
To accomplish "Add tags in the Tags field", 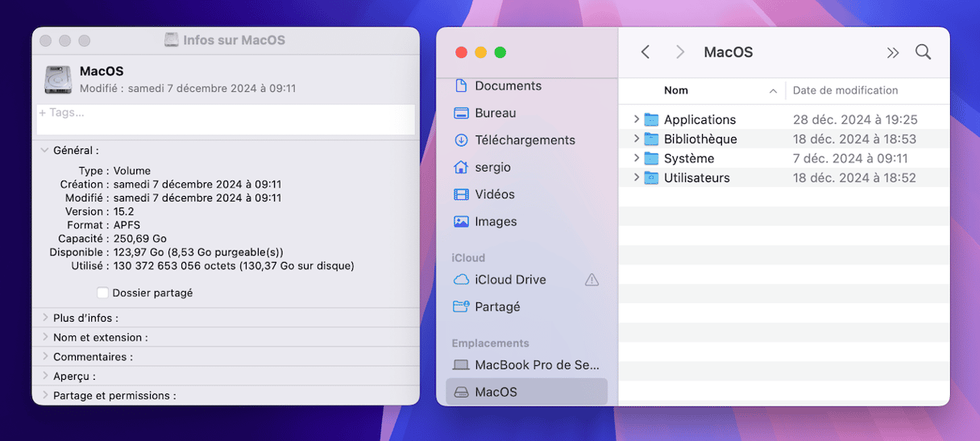I will click(226, 119).
